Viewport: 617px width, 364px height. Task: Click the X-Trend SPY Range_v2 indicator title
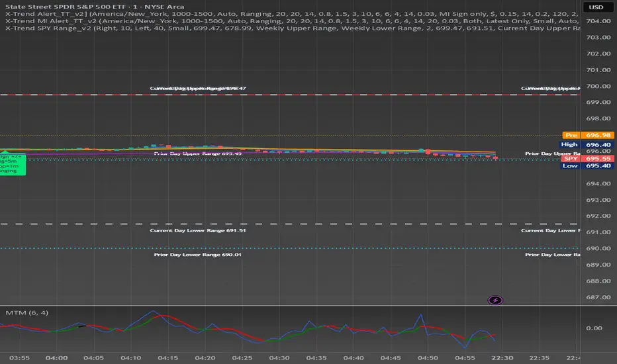(x=48, y=28)
